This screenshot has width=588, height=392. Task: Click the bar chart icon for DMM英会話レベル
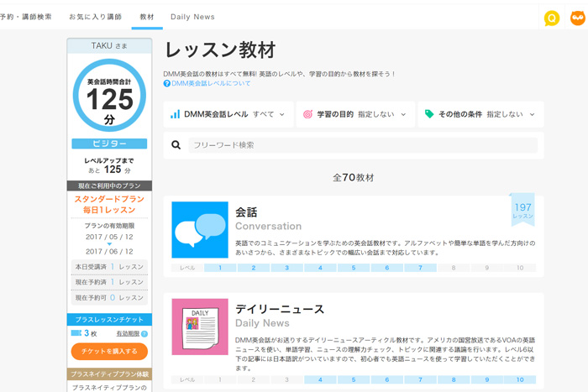point(175,114)
